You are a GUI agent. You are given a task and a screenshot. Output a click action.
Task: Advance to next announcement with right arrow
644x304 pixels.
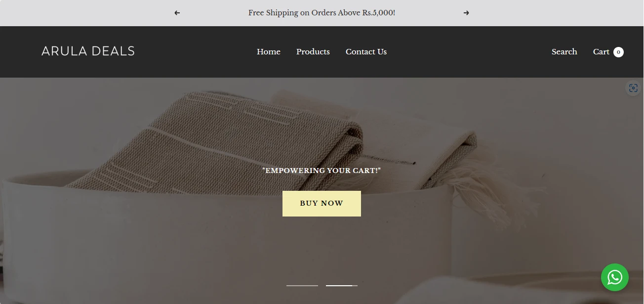pos(466,13)
